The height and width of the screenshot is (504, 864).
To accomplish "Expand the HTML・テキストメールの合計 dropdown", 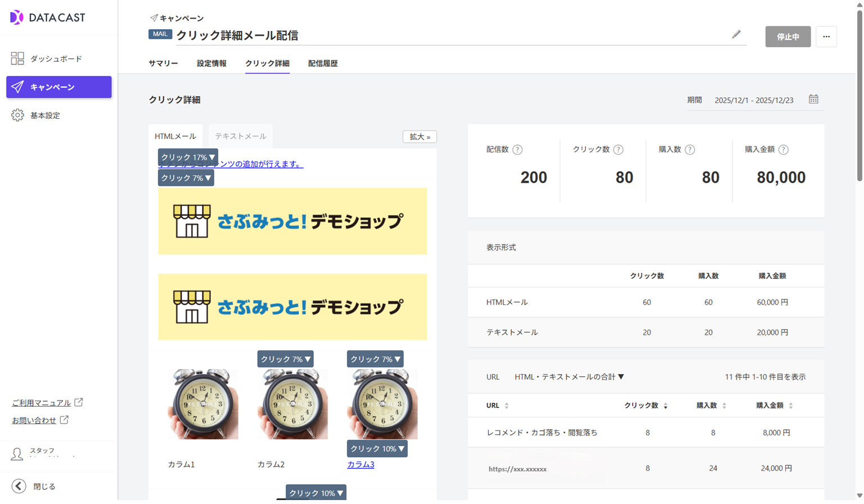I will pyautogui.click(x=569, y=377).
